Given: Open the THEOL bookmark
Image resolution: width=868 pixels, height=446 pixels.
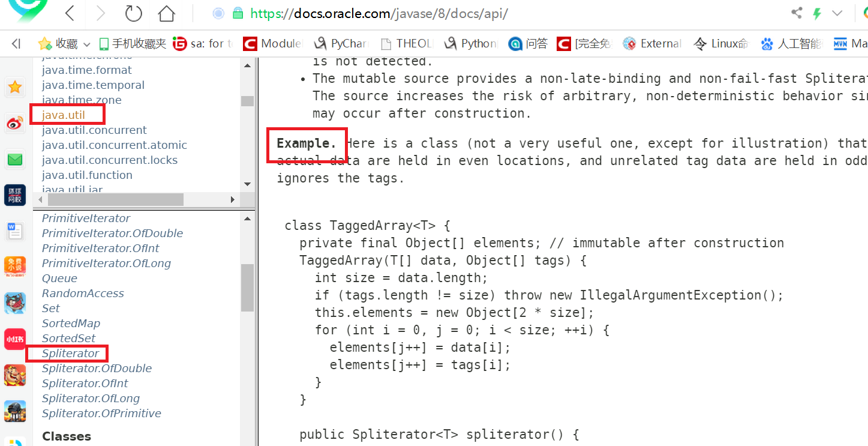Looking at the screenshot, I should (x=406, y=43).
